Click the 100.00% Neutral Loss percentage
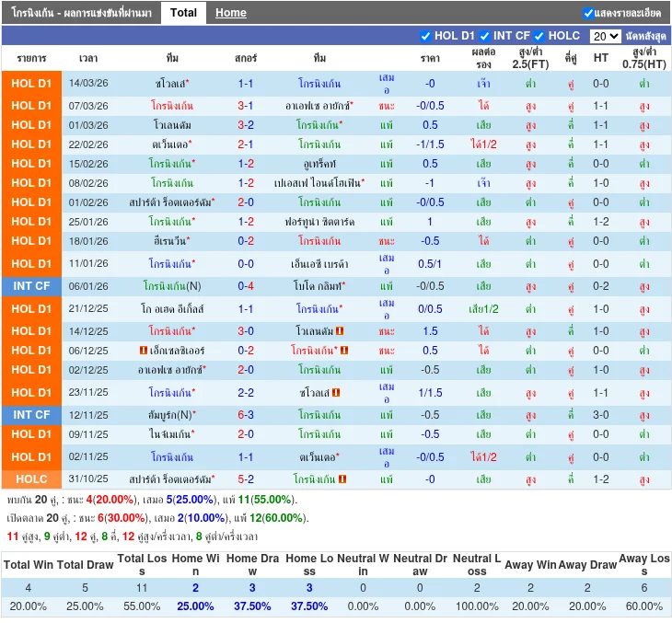The width and height of the screenshot is (672, 623). [477, 606]
